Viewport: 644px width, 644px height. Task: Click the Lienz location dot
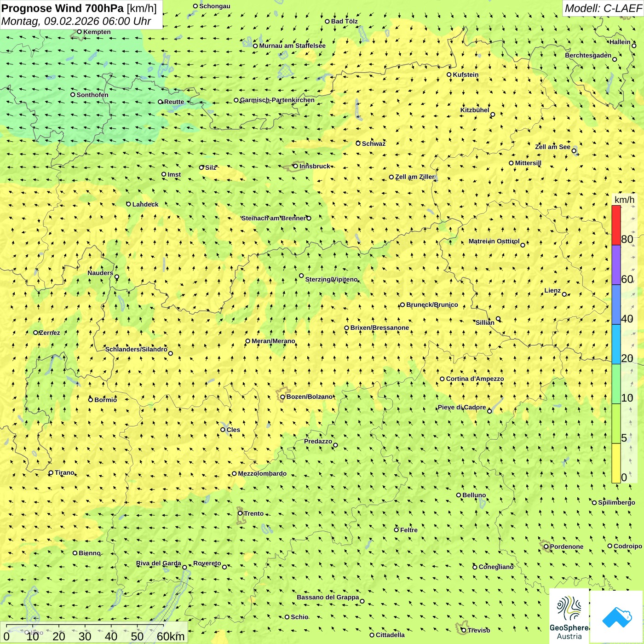564,294
